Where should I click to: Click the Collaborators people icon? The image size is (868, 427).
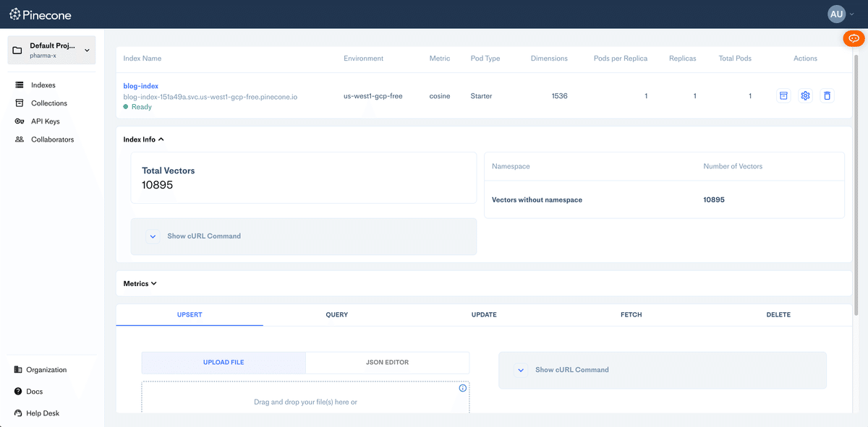19,139
